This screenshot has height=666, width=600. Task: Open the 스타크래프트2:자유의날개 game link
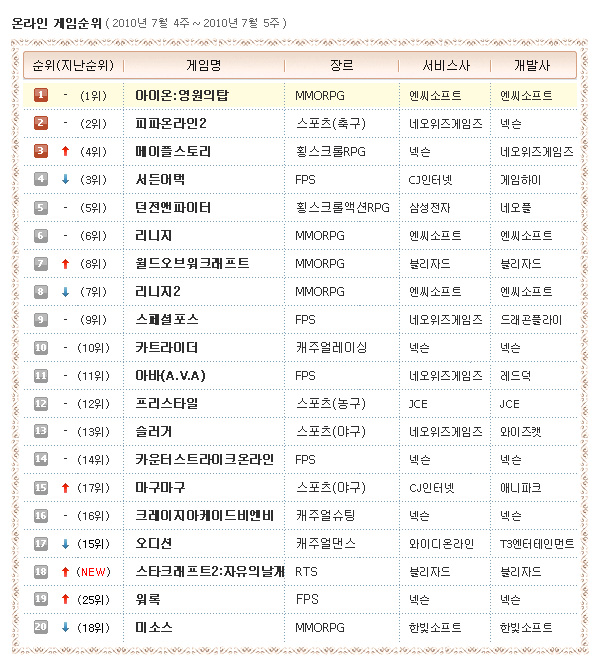click(210, 572)
